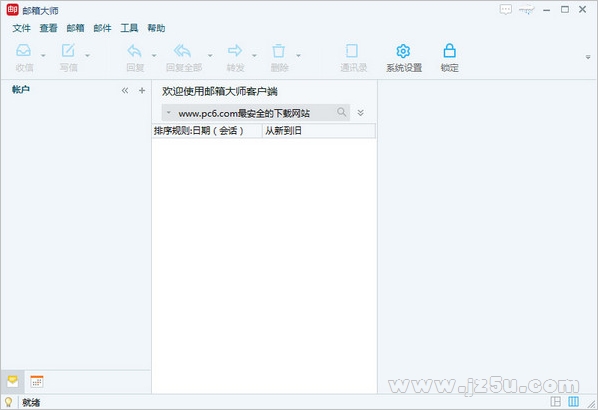Add an account with the plus button
Screen dimensions: 598x410
pyautogui.click(x=142, y=90)
